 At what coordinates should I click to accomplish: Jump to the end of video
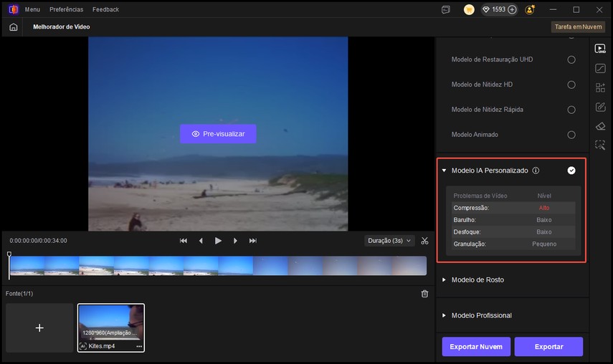tap(253, 241)
